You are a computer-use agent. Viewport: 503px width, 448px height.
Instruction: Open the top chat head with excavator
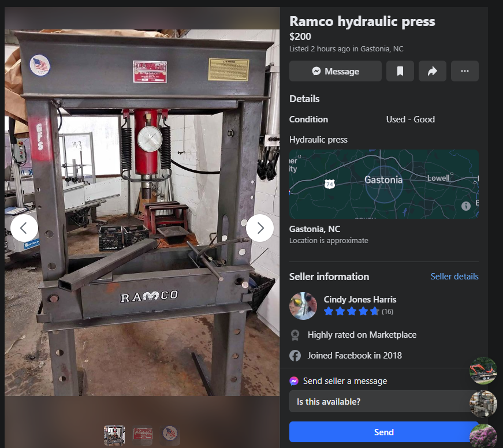click(483, 371)
